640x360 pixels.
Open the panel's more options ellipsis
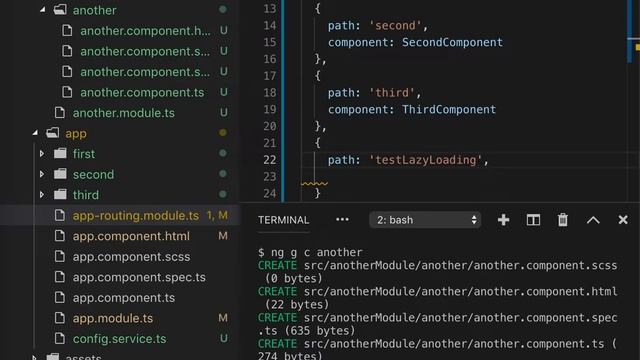pos(342,220)
